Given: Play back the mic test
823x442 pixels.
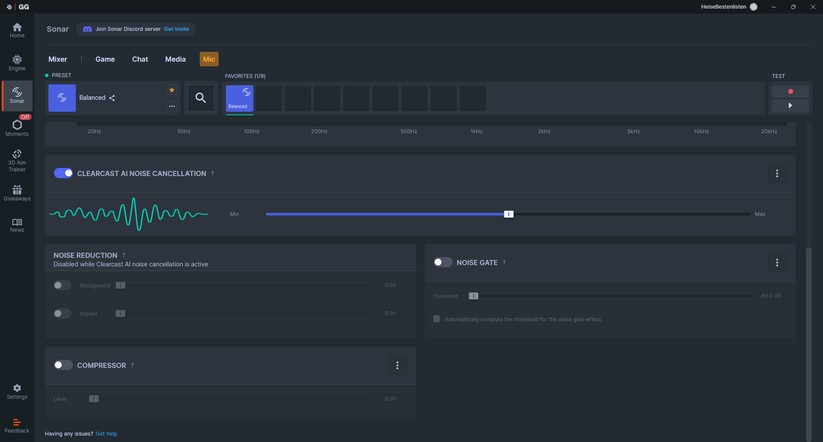Looking at the screenshot, I should [x=790, y=106].
